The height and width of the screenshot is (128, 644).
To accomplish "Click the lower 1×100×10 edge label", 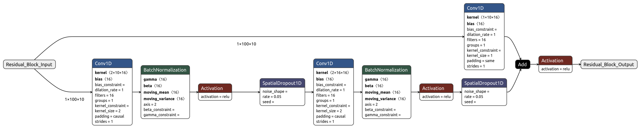I will (74, 100).
